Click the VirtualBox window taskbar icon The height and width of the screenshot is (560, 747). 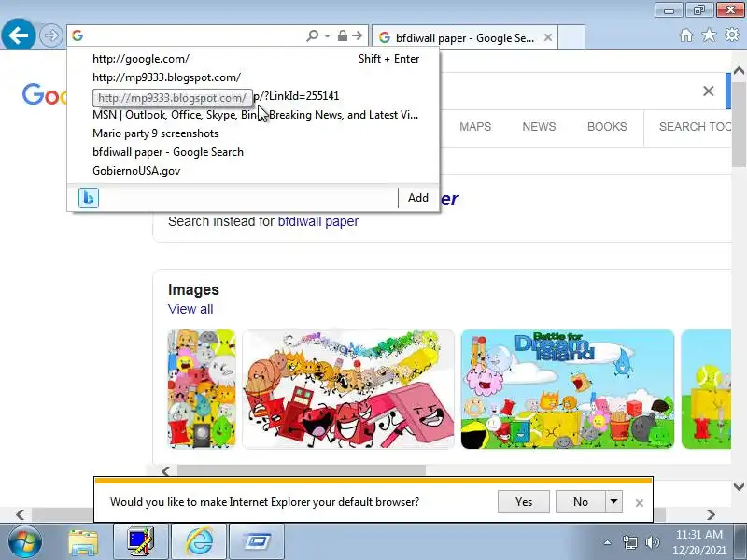click(258, 542)
